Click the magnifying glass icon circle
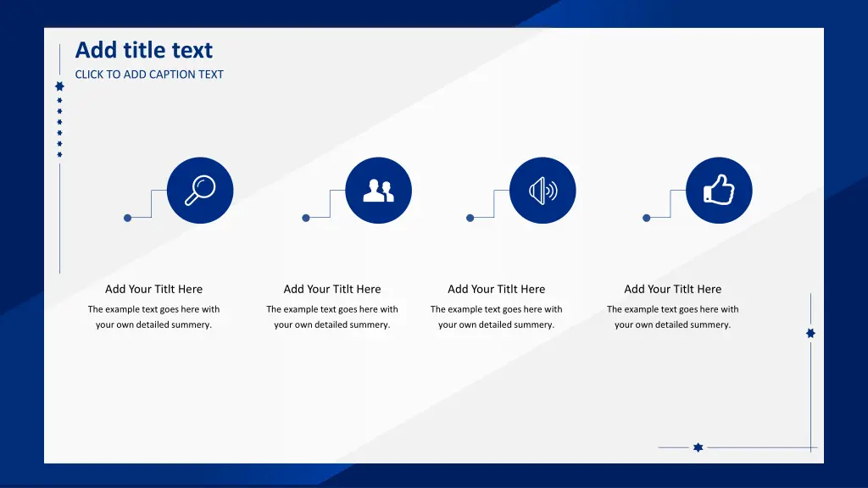Viewport: 868px width, 488px height. point(200,191)
